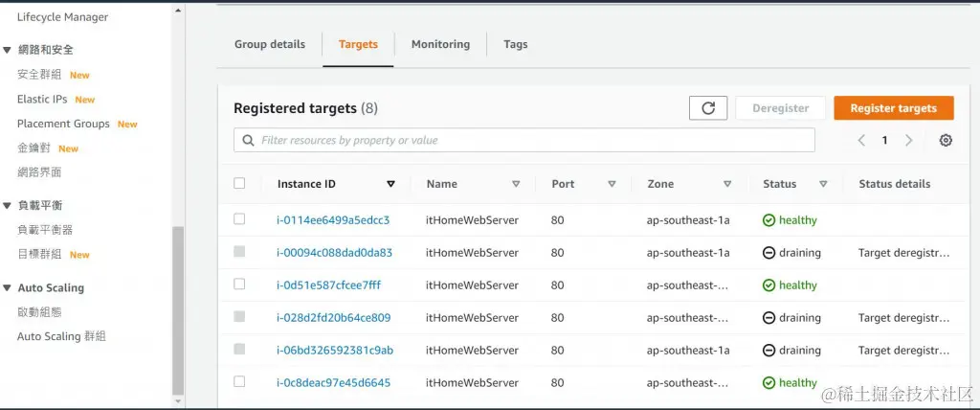The width and height of the screenshot is (980, 410).
Task: Go to previous page of targets
Action: [x=861, y=140]
